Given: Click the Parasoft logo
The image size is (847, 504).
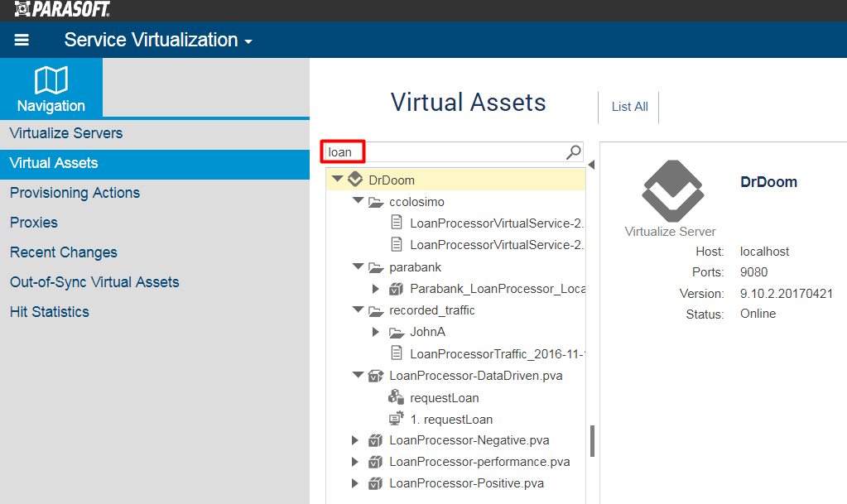Looking at the screenshot, I should (62, 9).
